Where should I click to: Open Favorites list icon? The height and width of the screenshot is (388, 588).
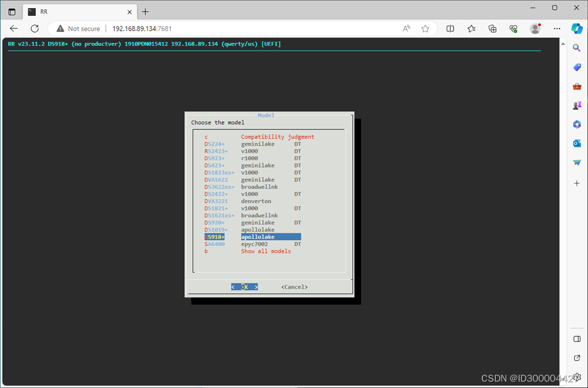coord(472,28)
